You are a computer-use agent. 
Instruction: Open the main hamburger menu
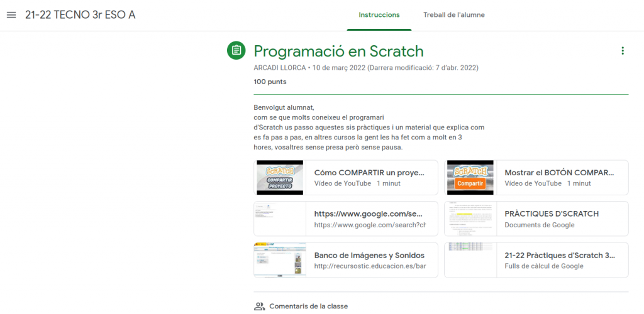tap(11, 15)
